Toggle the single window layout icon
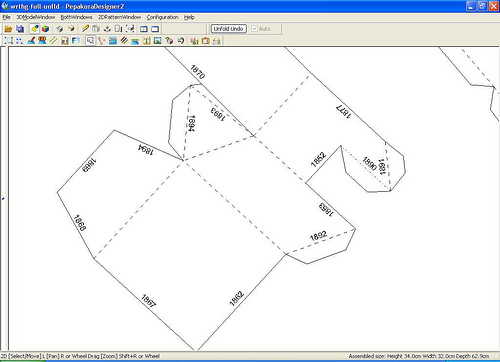 tap(155, 29)
